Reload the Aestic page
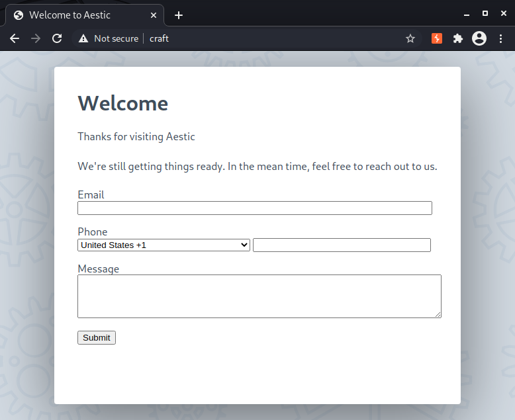515x420 pixels. (57, 39)
